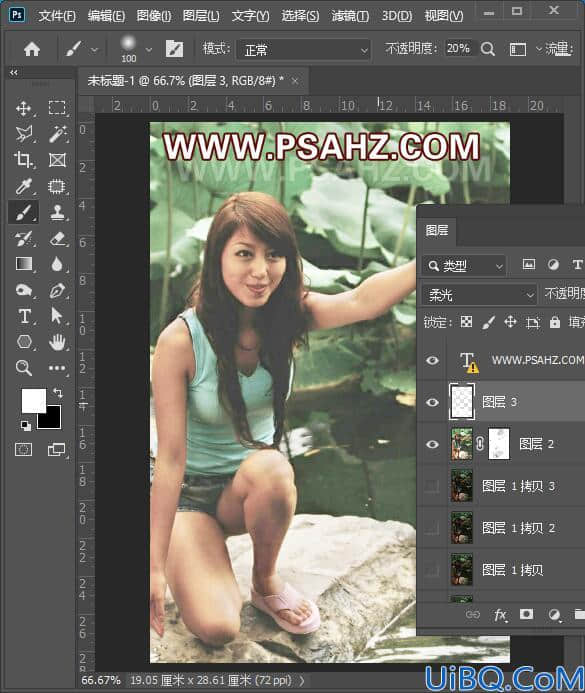585x693 pixels.
Task: Select the Gradient tool
Action: 24,264
